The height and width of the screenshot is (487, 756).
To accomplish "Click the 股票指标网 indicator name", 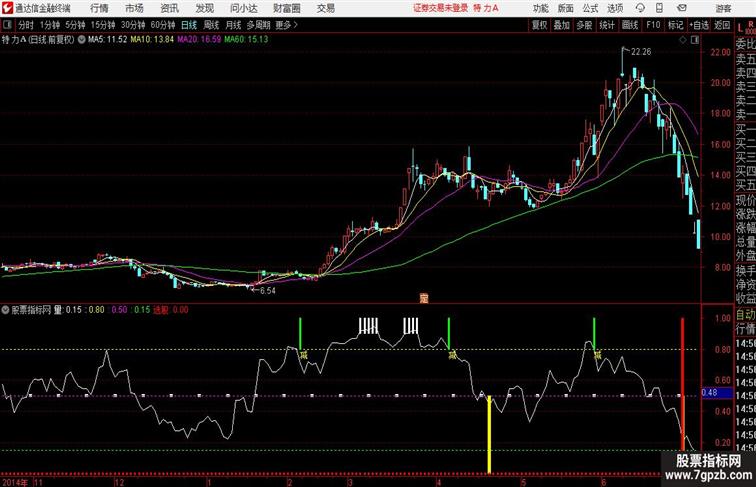I will coord(31,310).
